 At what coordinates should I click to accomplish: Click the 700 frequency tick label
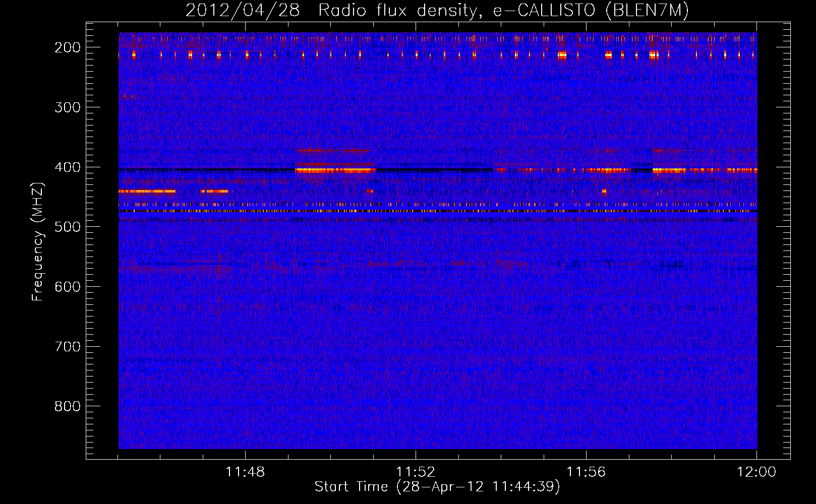click(68, 347)
